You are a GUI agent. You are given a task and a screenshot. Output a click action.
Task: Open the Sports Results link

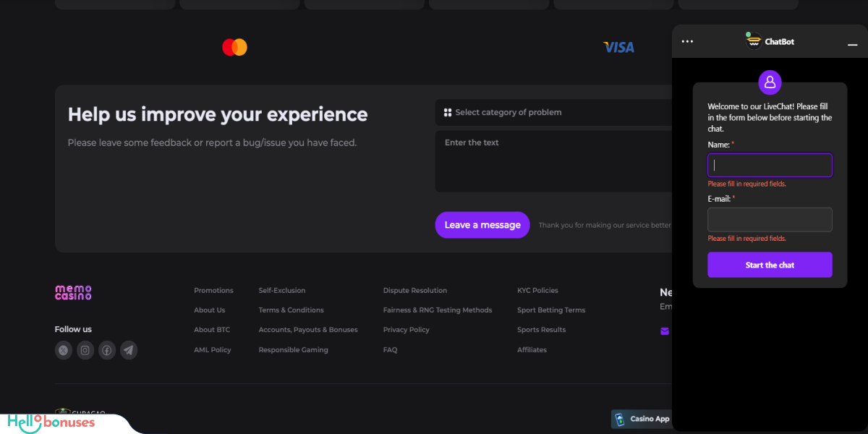[x=541, y=329]
